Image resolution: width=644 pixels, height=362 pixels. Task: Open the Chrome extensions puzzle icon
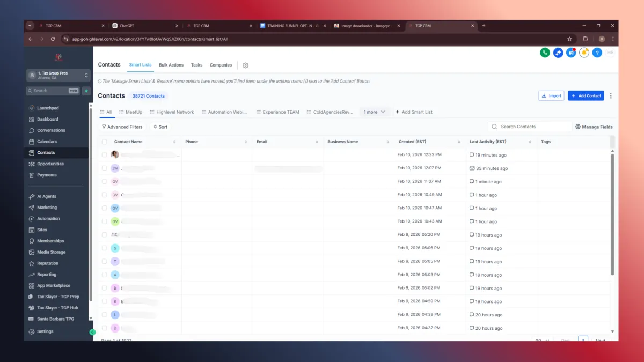(585, 39)
